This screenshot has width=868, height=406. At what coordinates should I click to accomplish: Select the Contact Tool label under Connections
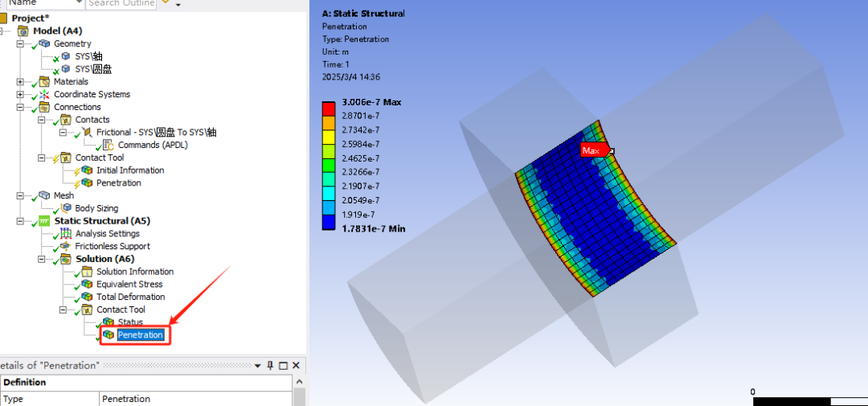pyautogui.click(x=100, y=158)
